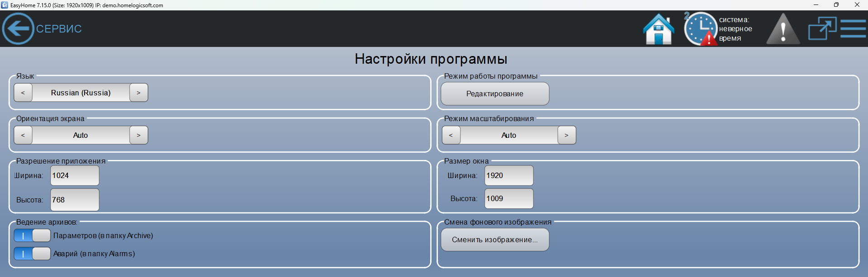The image size is (868, 277).
Task: Click application resolution height field 768
Action: pyautogui.click(x=75, y=200)
